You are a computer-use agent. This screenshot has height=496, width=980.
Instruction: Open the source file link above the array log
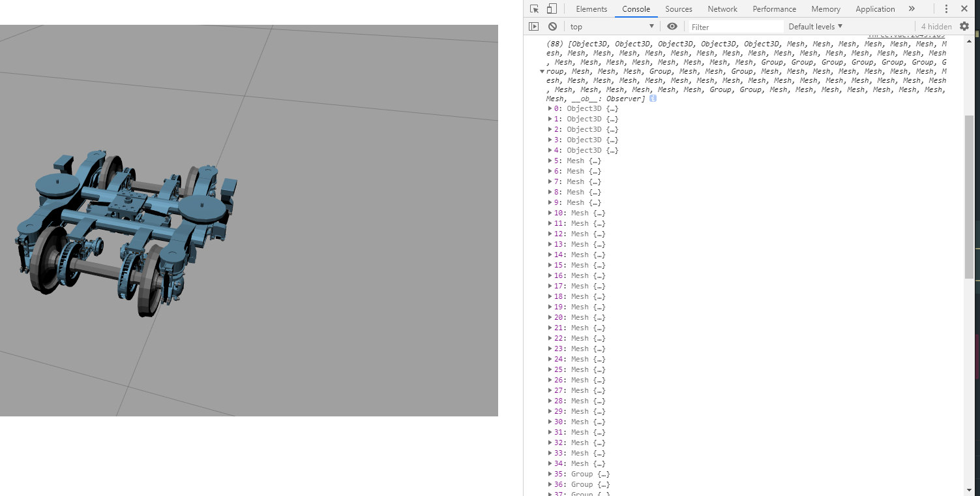[906, 35]
